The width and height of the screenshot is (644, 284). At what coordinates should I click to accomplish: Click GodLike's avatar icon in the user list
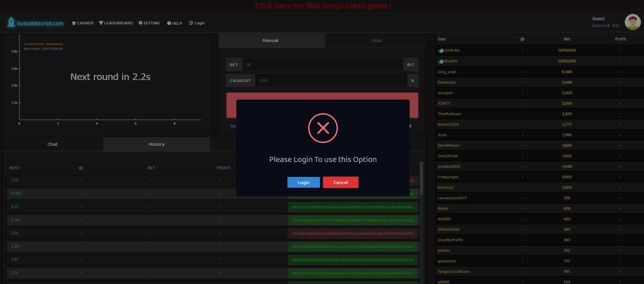pos(441,50)
